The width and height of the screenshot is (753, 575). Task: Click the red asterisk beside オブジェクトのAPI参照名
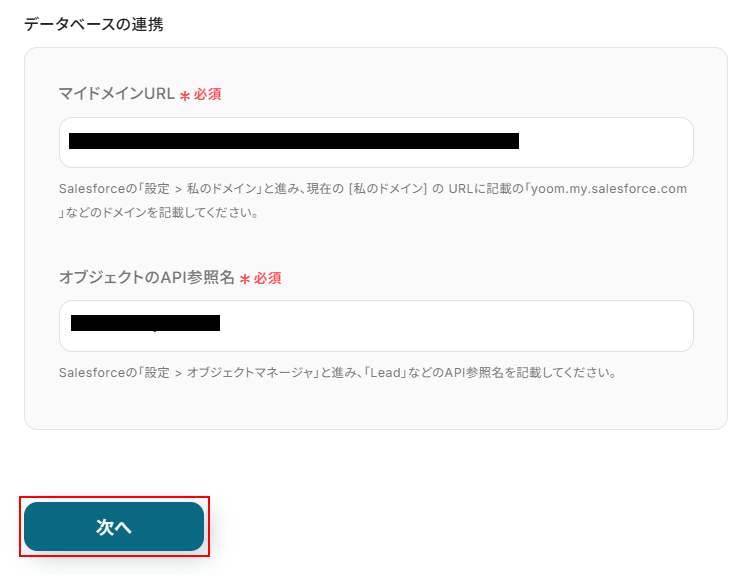coord(244,279)
